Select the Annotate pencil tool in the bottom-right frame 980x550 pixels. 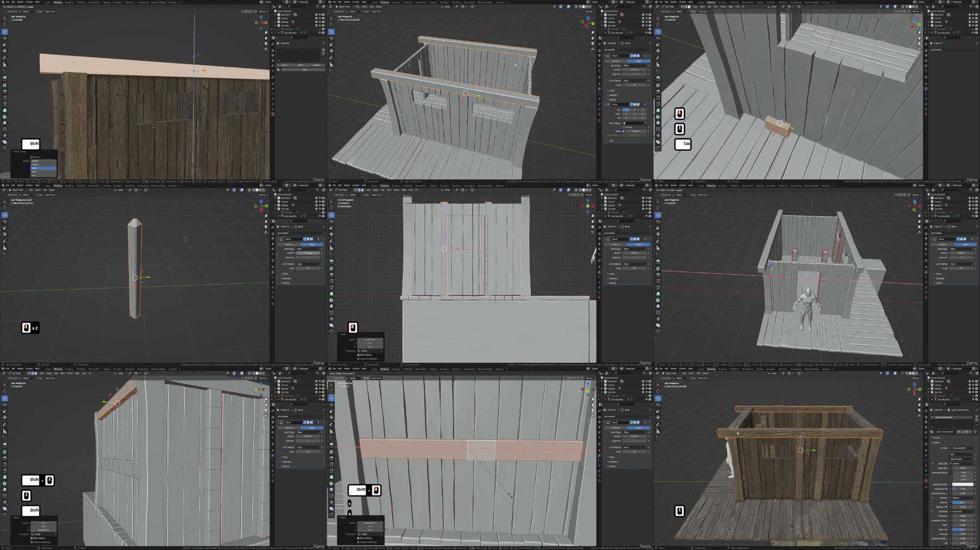point(658,424)
